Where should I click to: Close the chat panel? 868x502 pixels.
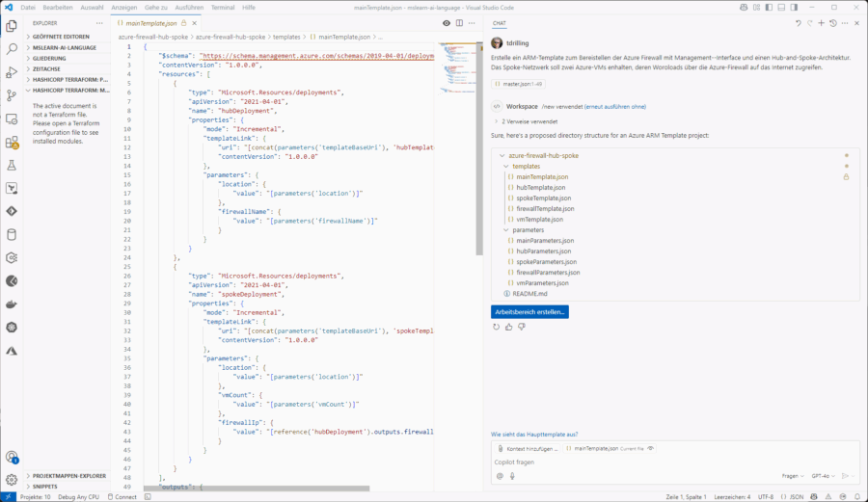(x=857, y=23)
